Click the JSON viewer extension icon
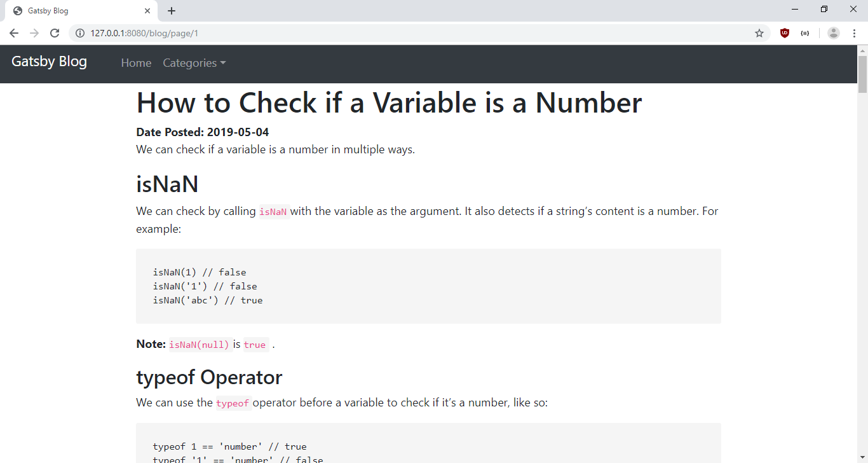The height and width of the screenshot is (463, 868). click(805, 32)
